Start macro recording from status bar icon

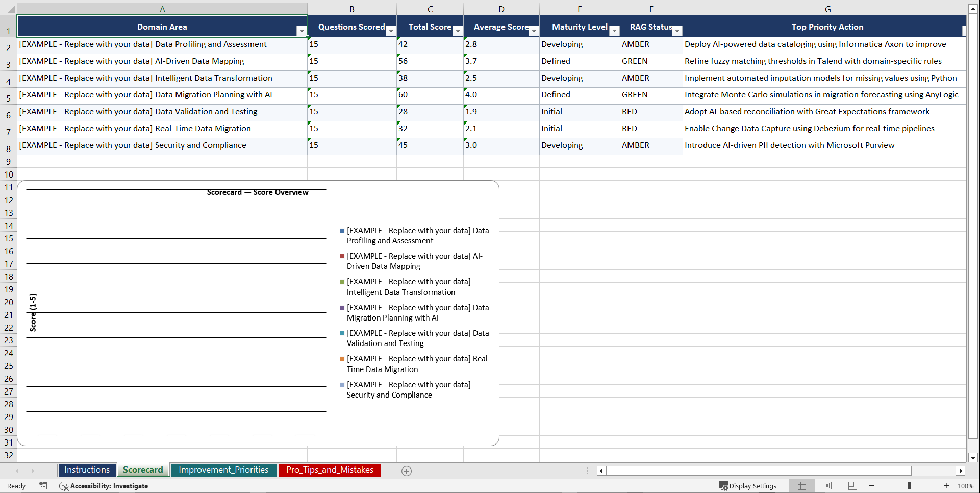point(43,486)
